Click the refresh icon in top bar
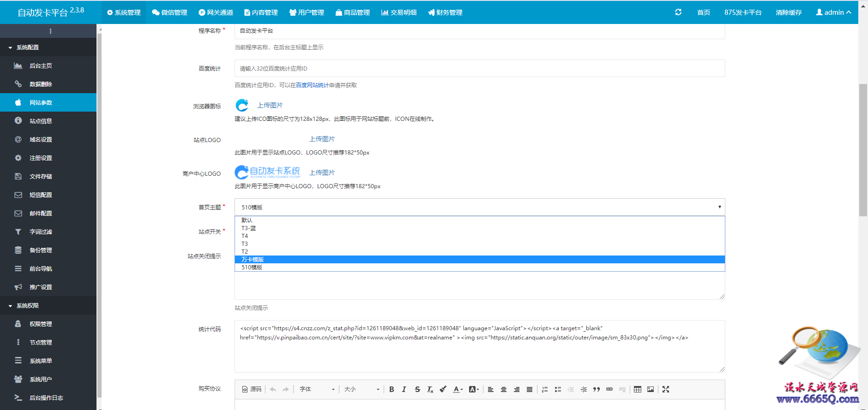This screenshot has height=410, width=868. tap(678, 12)
